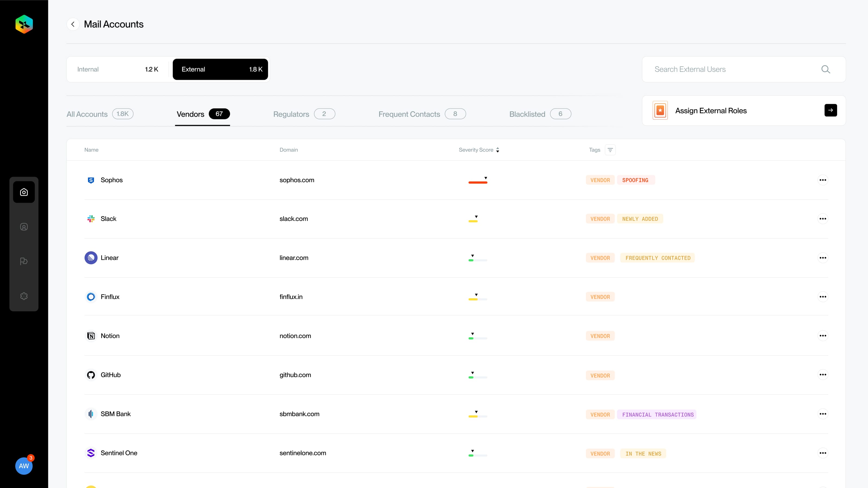Click the sophos.com domain cell
The width and height of the screenshot is (868, 488).
(x=297, y=180)
